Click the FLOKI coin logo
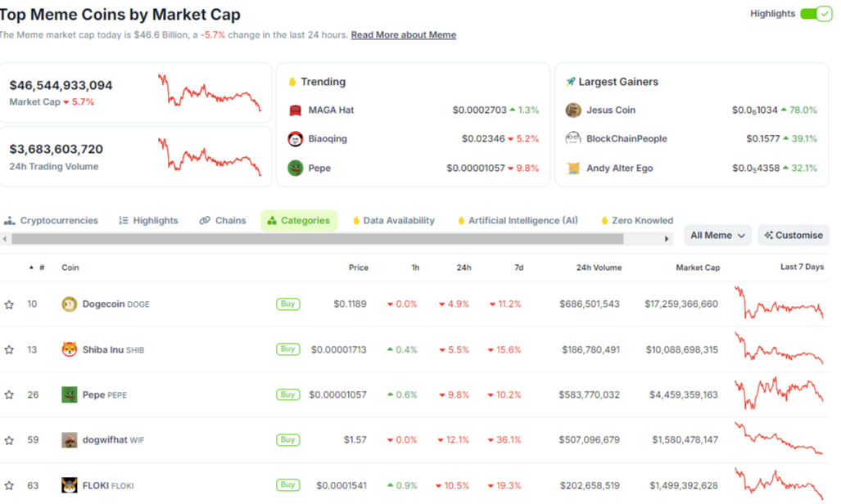Screen dimensions: 841x504 click(69, 485)
